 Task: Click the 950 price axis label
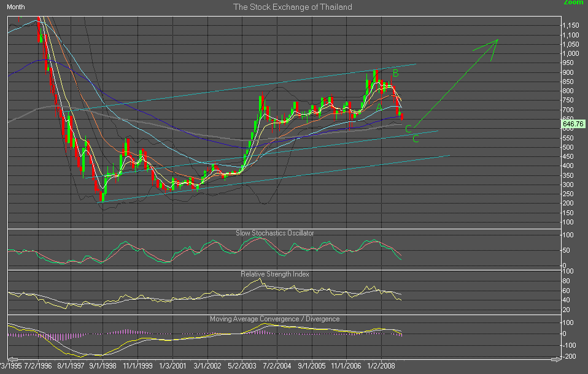coord(568,63)
